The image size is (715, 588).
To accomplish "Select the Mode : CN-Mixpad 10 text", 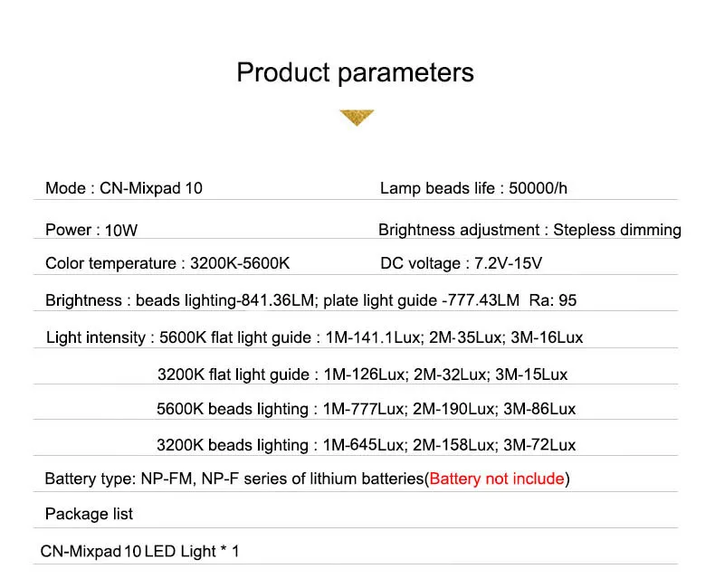I will 124,188.
